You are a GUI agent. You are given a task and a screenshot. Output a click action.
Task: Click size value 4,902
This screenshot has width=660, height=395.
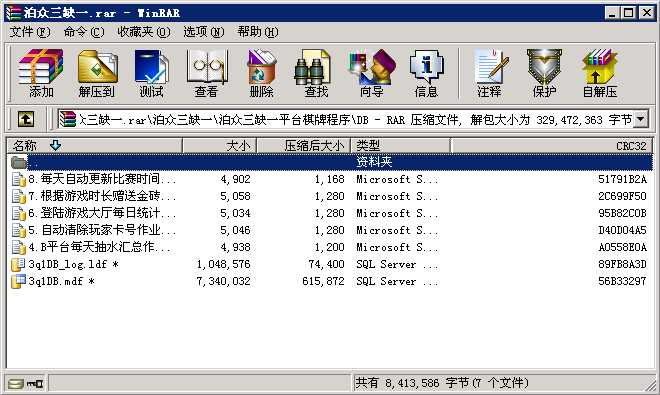click(x=236, y=179)
